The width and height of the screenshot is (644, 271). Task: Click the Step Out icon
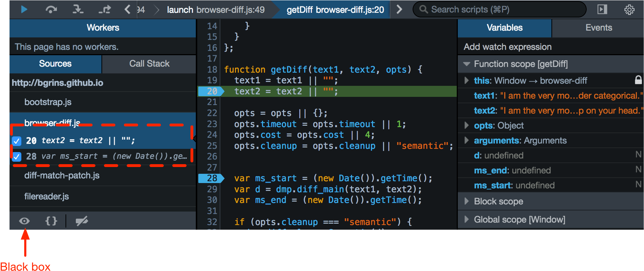[105, 10]
